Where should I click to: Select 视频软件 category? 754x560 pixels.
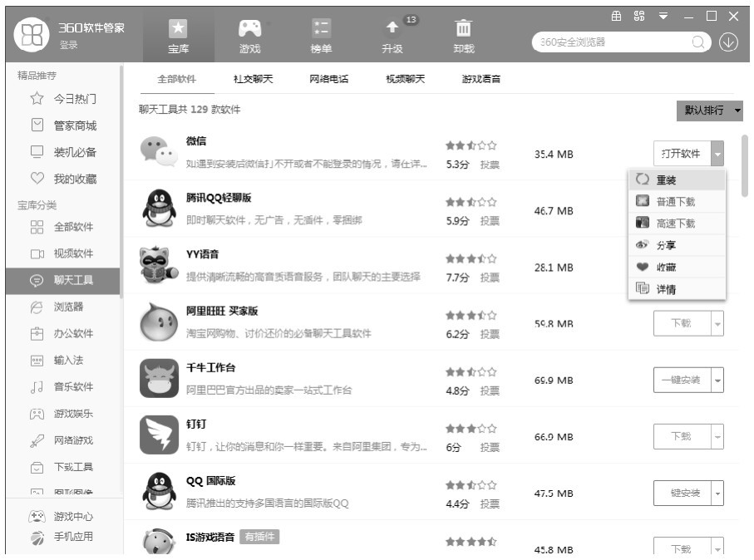(x=62, y=253)
